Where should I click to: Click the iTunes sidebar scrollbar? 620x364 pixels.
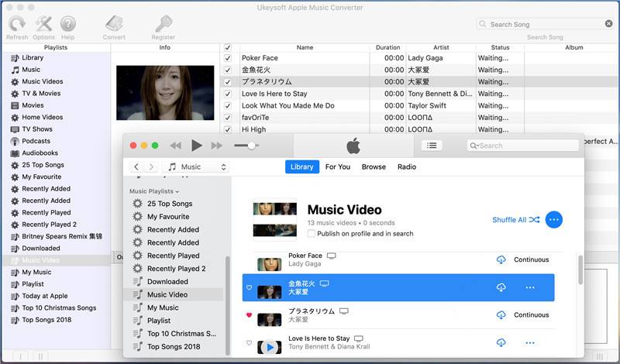227,306
